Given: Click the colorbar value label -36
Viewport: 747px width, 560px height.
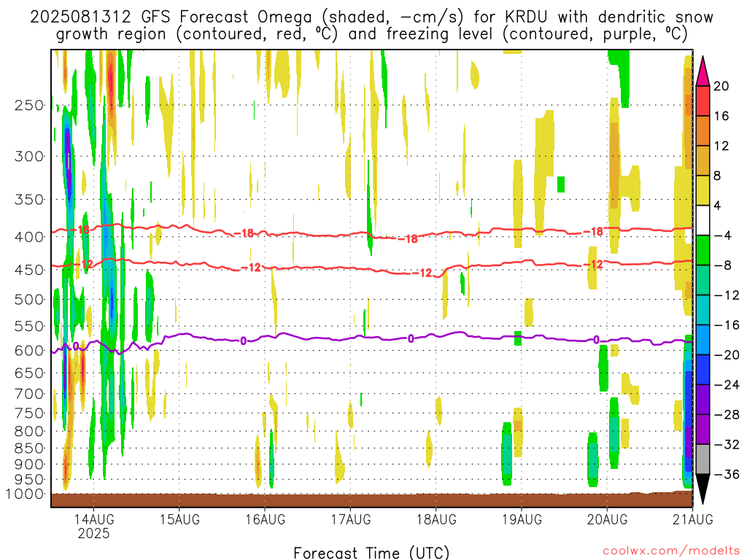Looking at the screenshot, I should [x=727, y=474].
